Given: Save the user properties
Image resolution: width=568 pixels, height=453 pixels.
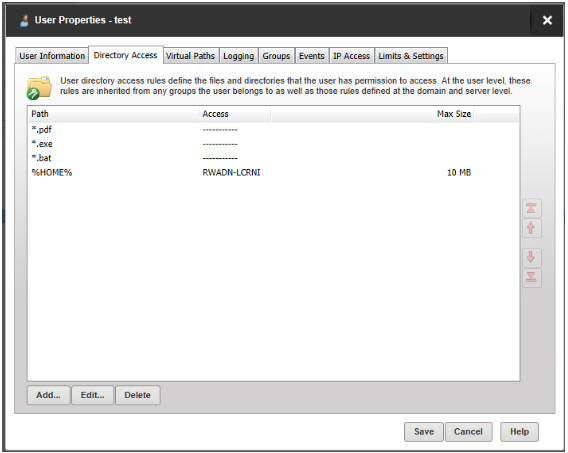Looking at the screenshot, I should point(423,432).
